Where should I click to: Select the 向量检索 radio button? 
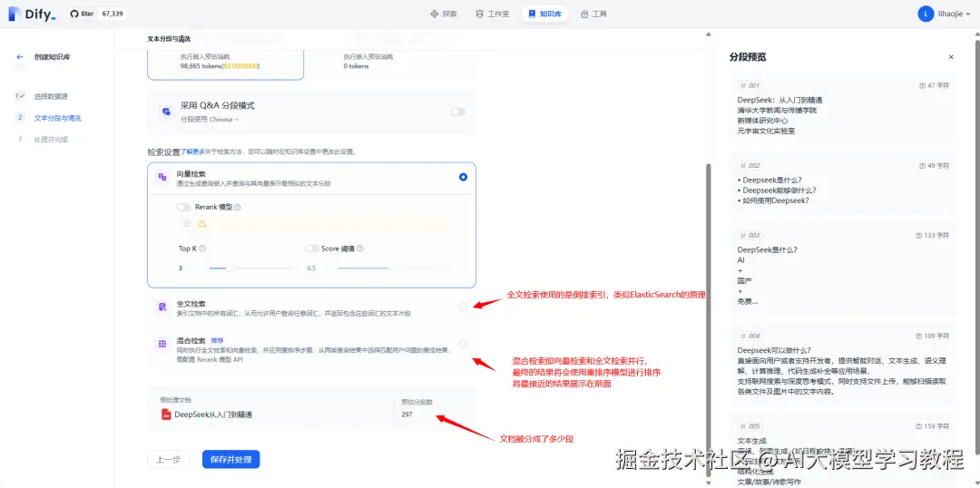point(463,177)
